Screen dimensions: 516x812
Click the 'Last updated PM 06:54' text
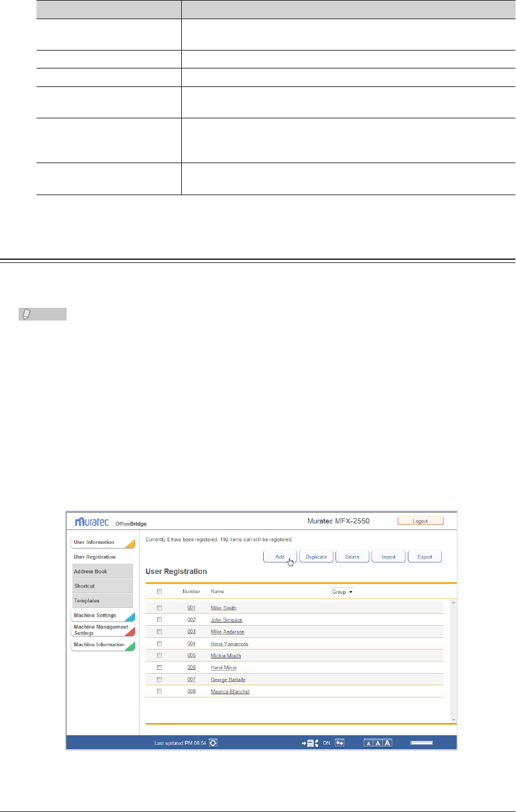click(181, 744)
